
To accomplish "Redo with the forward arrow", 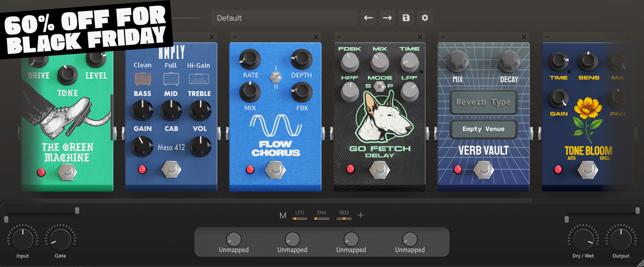I will [x=387, y=18].
